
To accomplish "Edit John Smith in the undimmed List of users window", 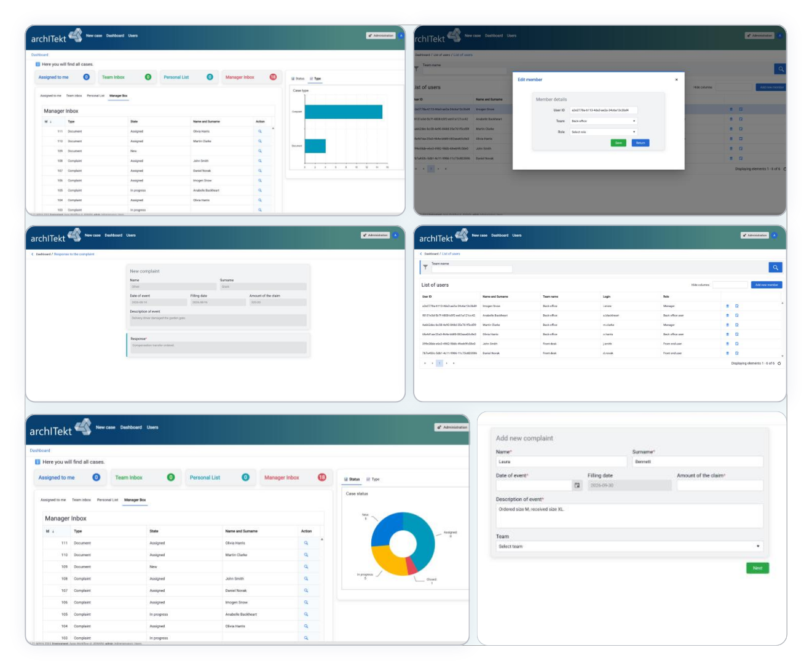I will [x=736, y=344].
